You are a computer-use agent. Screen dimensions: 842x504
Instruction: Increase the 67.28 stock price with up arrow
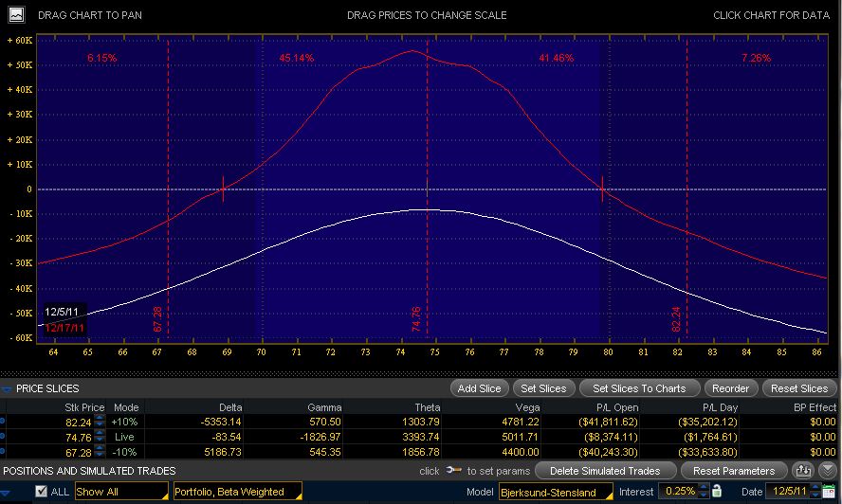point(100,448)
